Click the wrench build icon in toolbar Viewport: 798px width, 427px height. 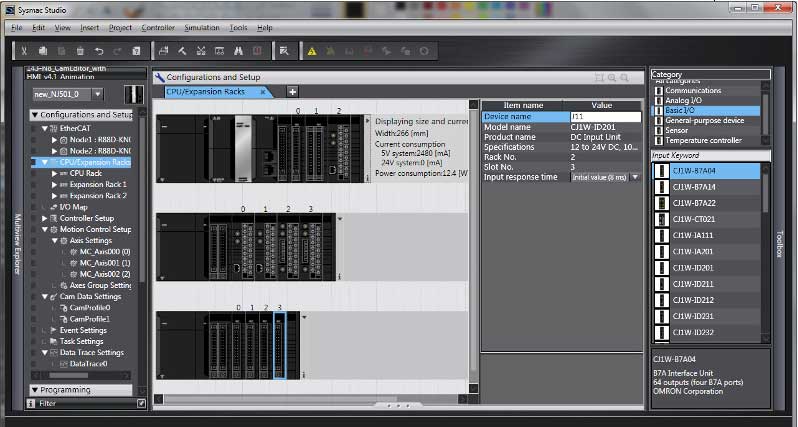183,50
